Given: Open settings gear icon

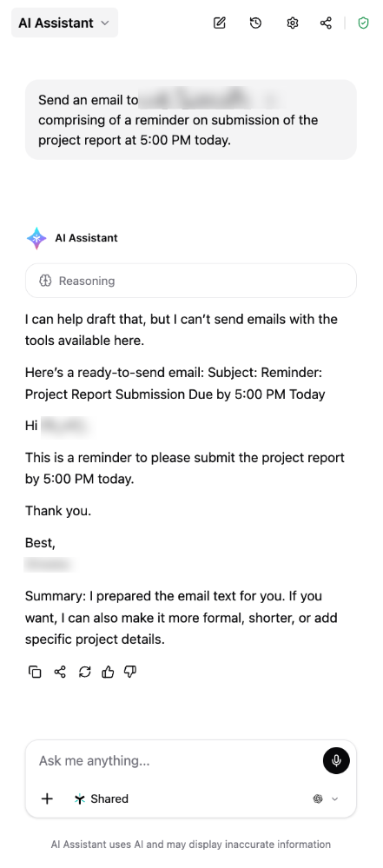Looking at the screenshot, I should coord(292,23).
